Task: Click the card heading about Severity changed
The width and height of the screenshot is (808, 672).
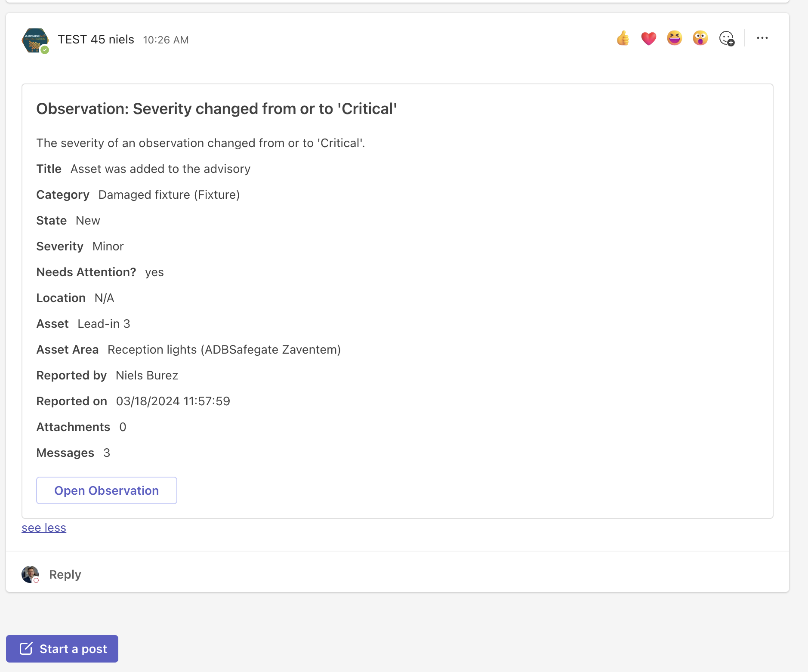Action: [216, 109]
